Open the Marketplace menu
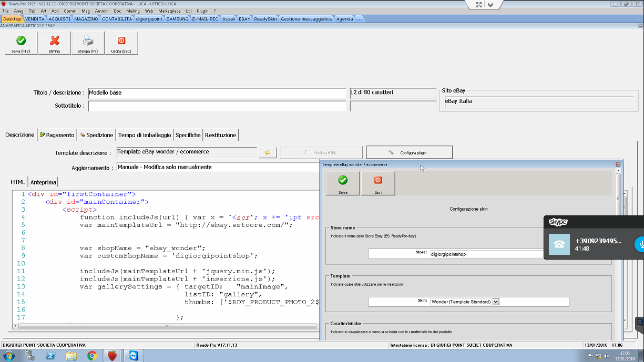 pos(169,11)
